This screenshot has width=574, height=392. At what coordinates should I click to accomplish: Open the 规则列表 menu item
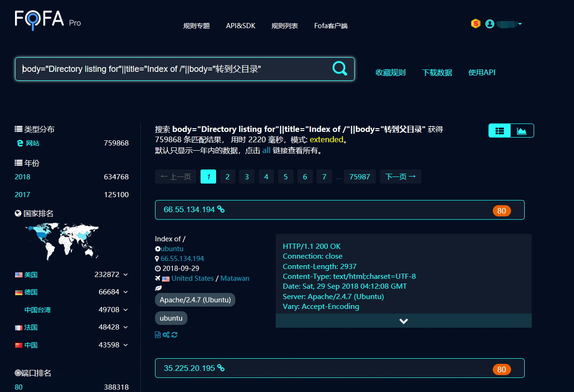coord(285,26)
